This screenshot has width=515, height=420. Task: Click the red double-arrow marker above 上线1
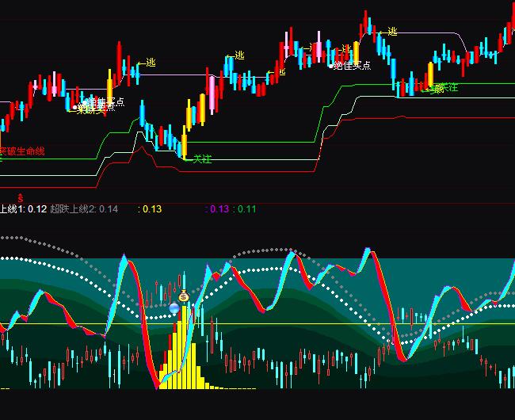tap(21, 197)
